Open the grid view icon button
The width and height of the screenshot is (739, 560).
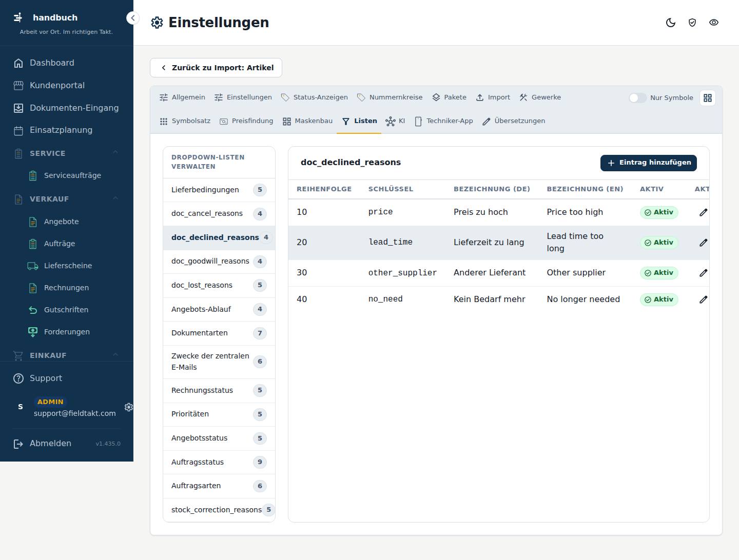pyautogui.click(x=708, y=98)
